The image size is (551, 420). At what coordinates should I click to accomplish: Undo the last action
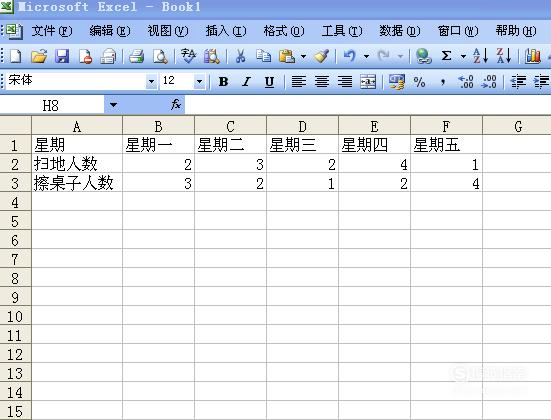pyautogui.click(x=350, y=56)
